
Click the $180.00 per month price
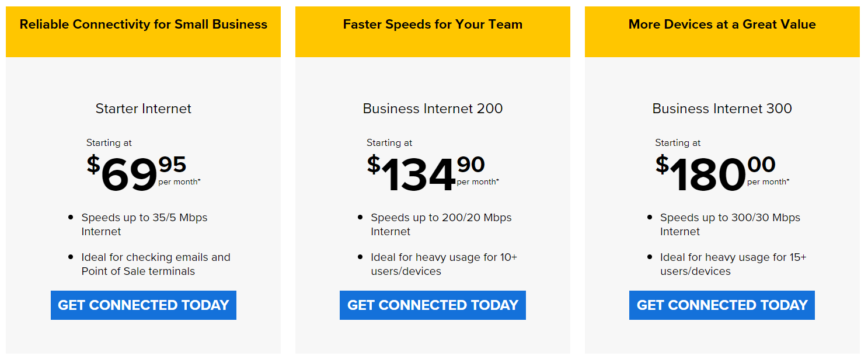coord(722,173)
